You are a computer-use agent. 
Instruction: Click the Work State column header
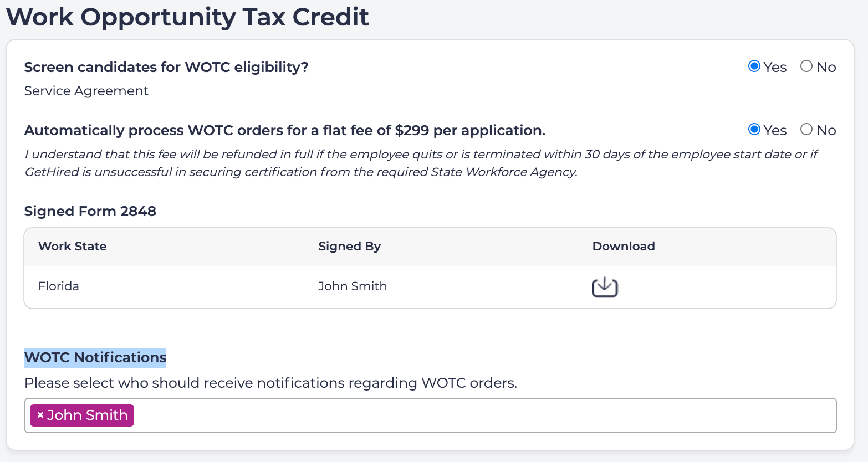click(x=72, y=246)
